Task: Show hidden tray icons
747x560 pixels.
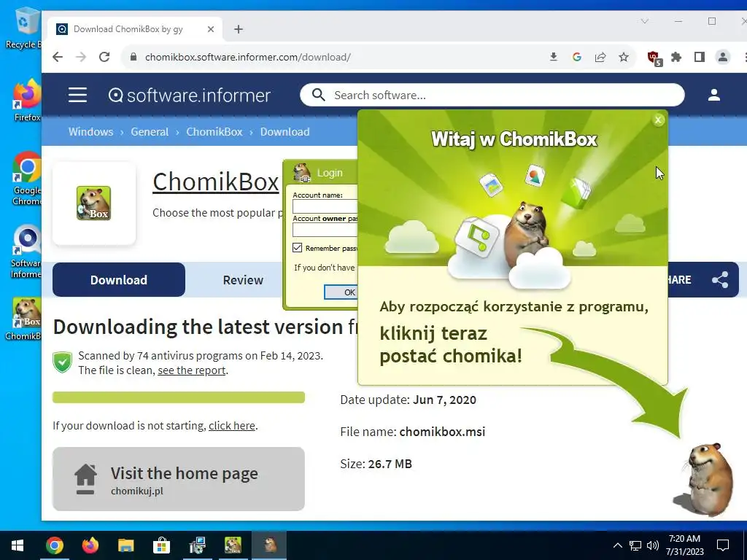Action: 617,545
